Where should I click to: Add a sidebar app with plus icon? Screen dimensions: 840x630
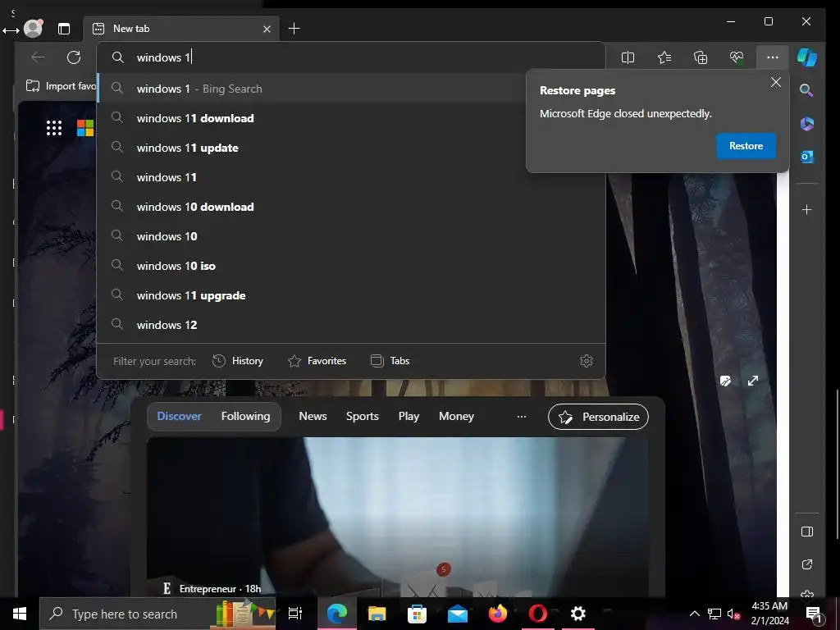pyautogui.click(x=807, y=209)
